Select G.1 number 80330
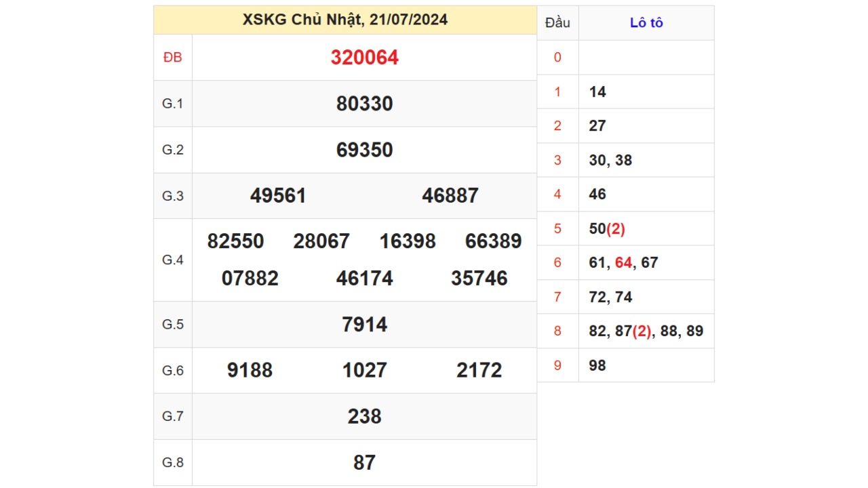 [x=365, y=104]
